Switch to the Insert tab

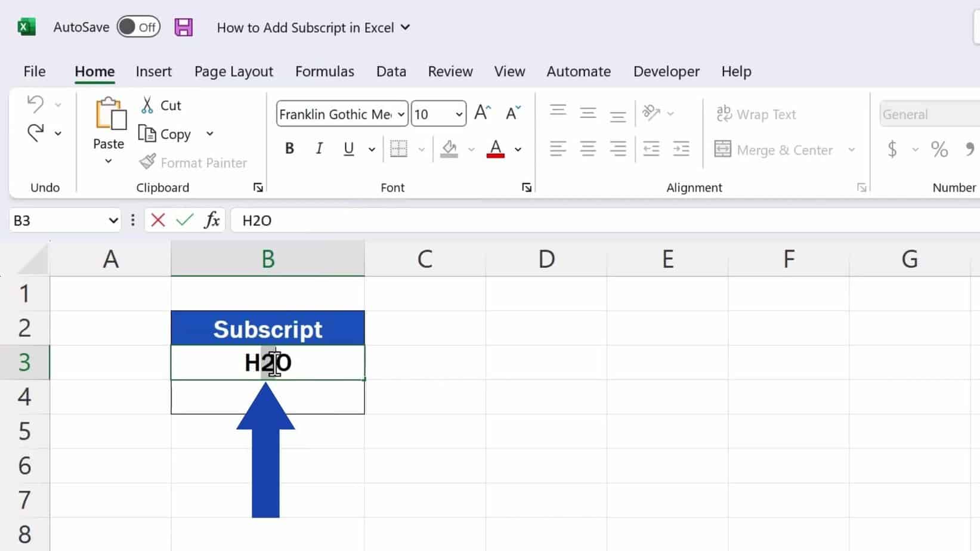153,72
